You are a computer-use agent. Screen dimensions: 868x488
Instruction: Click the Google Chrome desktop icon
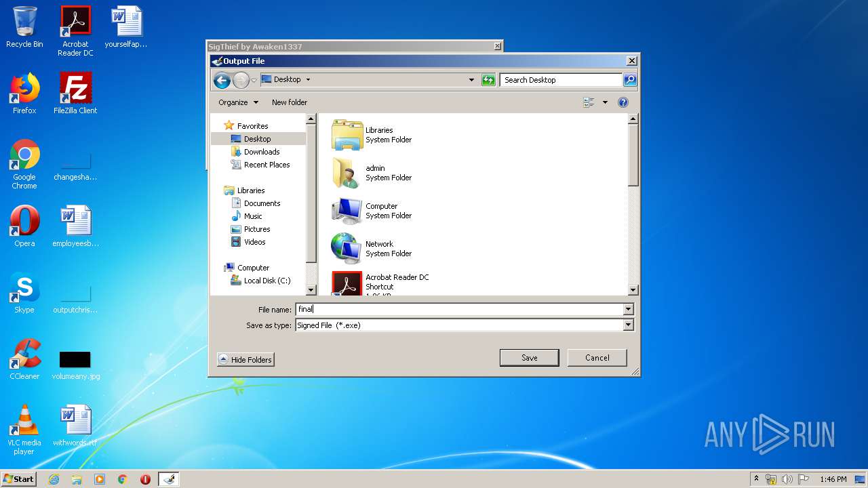click(x=24, y=165)
